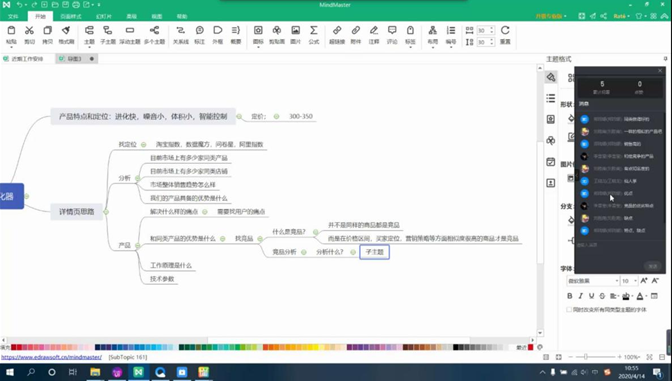Select the 详情页思路 topic node
The image size is (672, 381).
pyautogui.click(x=77, y=212)
